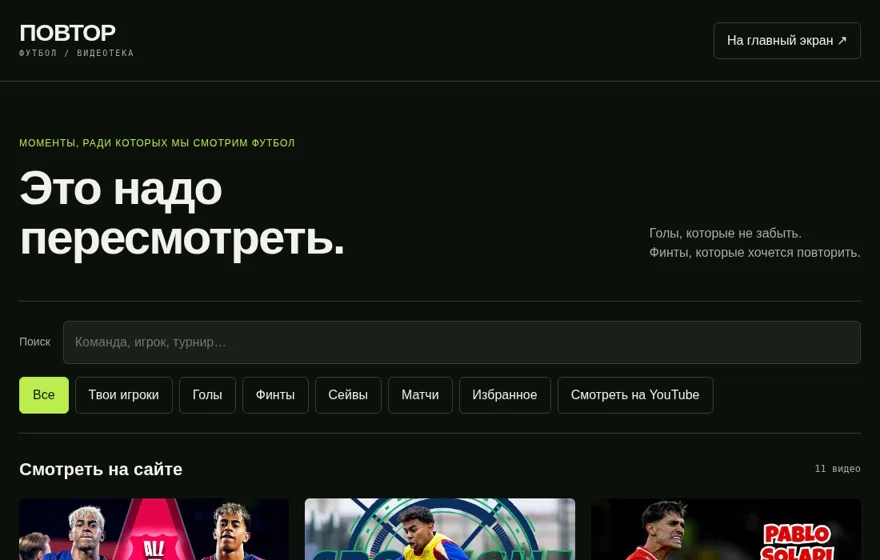Click into the Команда, игрок, турнир search field
The image size is (880, 560).
pos(461,342)
